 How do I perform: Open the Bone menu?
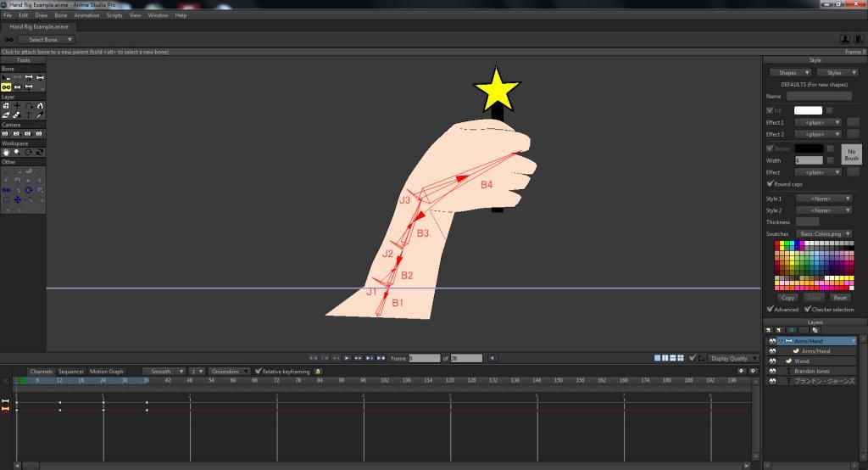click(61, 15)
